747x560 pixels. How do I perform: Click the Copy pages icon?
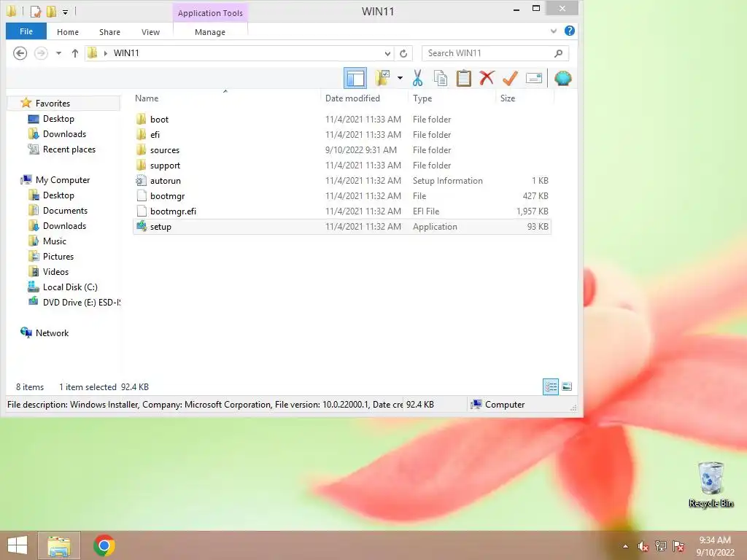(x=440, y=78)
